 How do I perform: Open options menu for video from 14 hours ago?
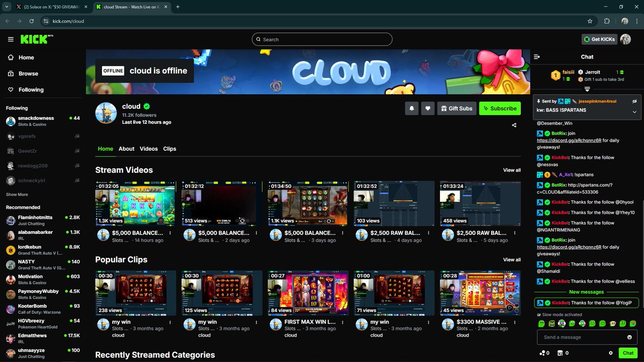[170, 233]
